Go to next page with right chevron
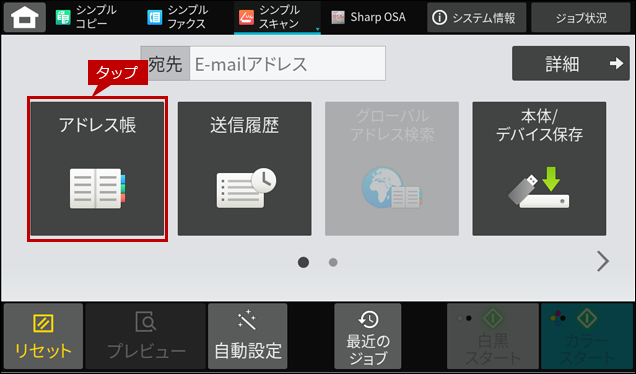636x374 pixels. [x=603, y=261]
